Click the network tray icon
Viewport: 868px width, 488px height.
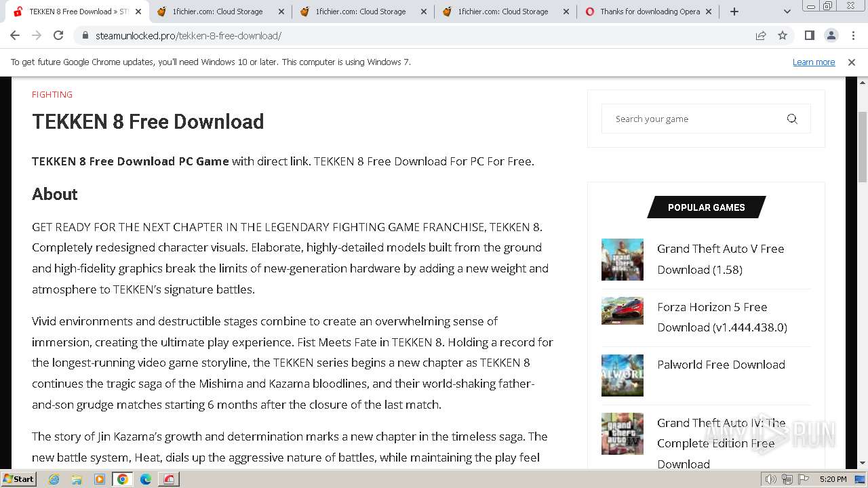pyautogui.click(x=787, y=479)
